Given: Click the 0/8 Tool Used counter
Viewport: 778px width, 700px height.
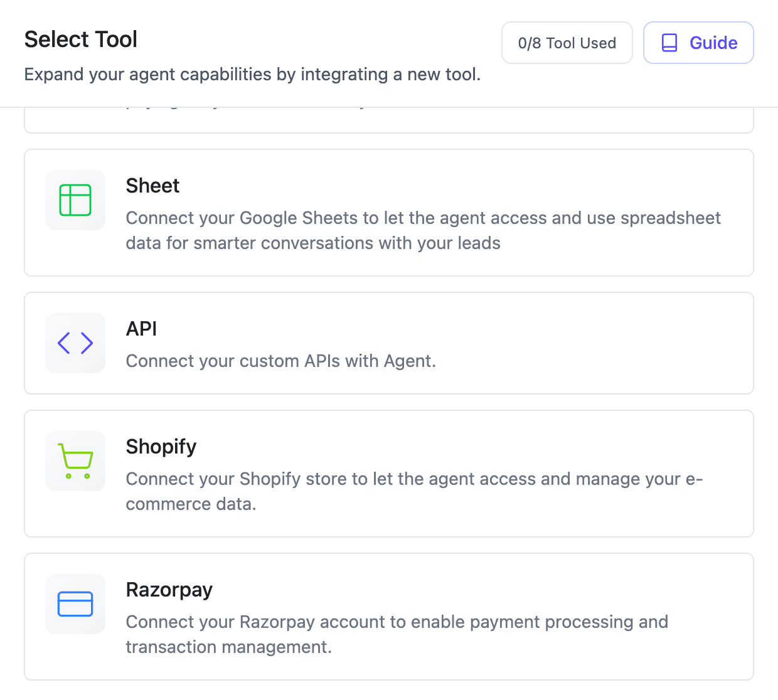Looking at the screenshot, I should tap(567, 43).
